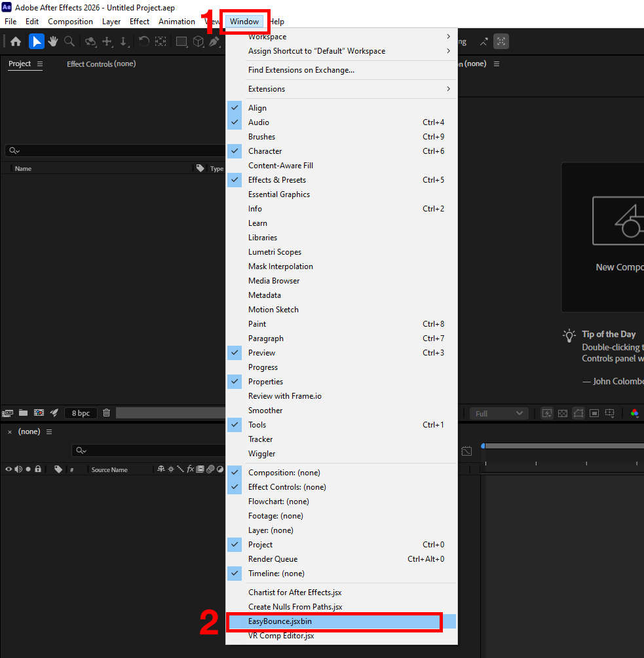Expand Assign Shortcut to Default Workspace submenu
The image size is (644, 658).
click(x=341, y=51)
